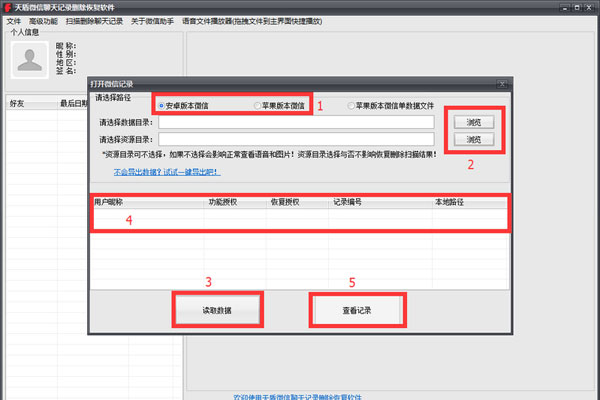
Task: Open the 高级功能 menu
Action: 45,20
